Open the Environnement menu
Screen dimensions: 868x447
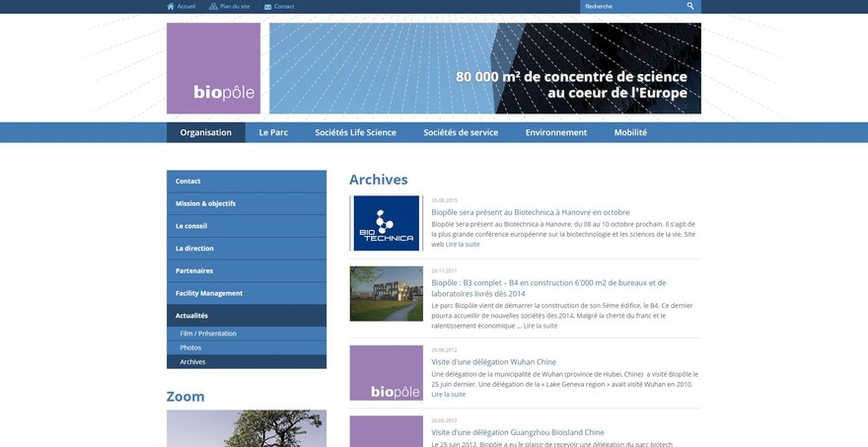[555, 132]
